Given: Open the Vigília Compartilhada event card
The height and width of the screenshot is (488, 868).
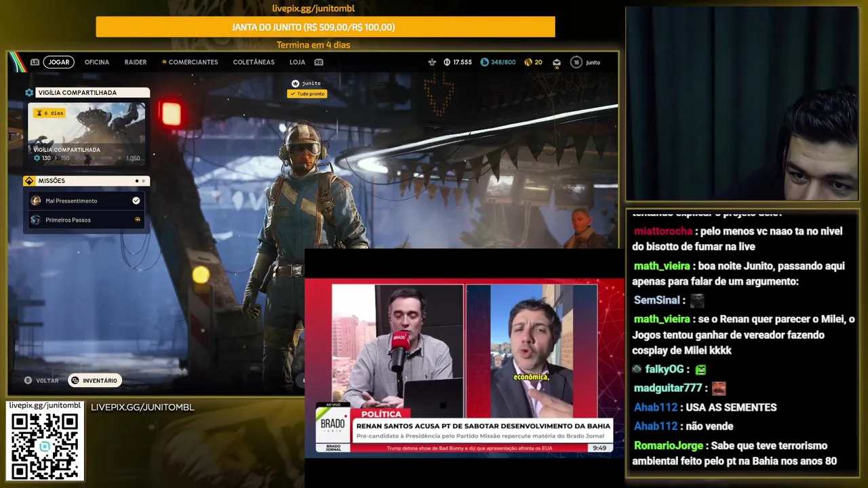Looking at the screenshot, I should [86, 134].
